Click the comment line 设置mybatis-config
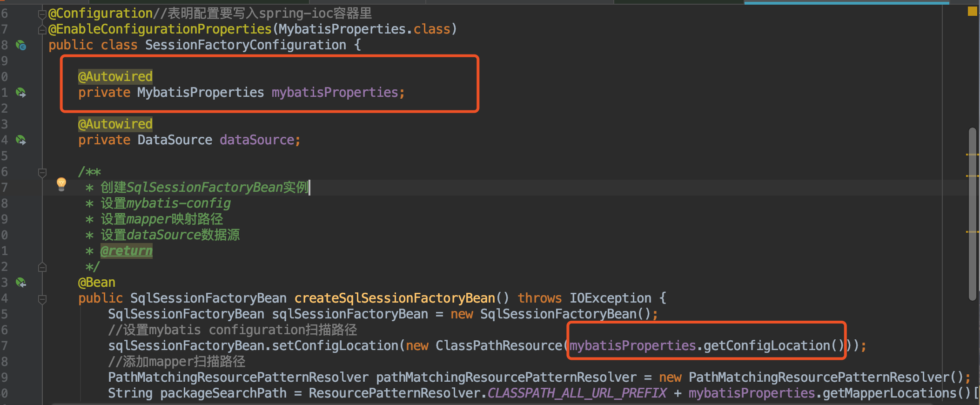The width and height of the screenshot is (980, 405). (166, 203)
